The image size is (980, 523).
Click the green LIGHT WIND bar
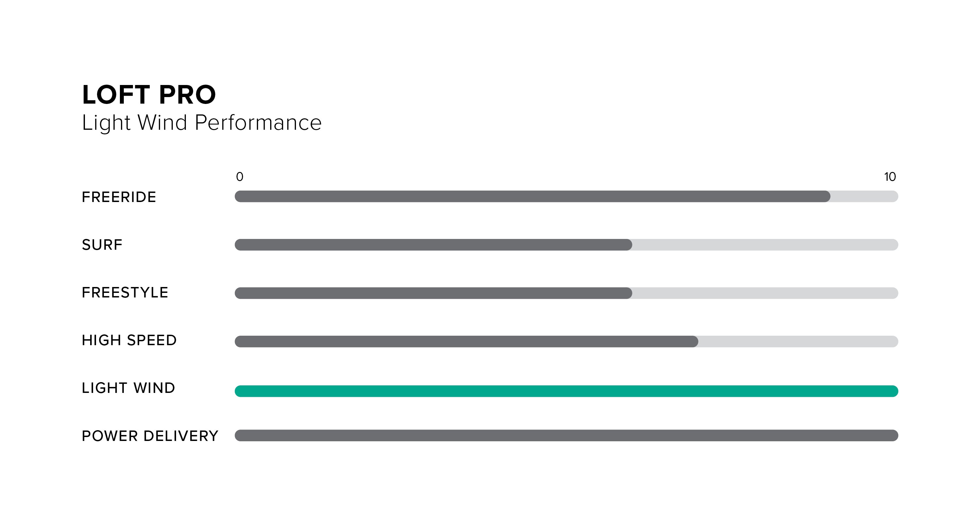pos(566,391)
